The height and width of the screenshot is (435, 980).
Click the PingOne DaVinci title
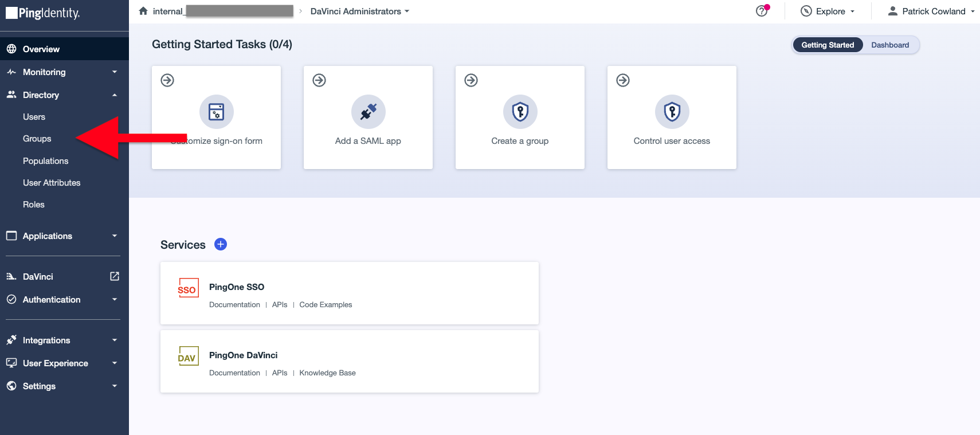pyautogui.click(x=243, y=355)
